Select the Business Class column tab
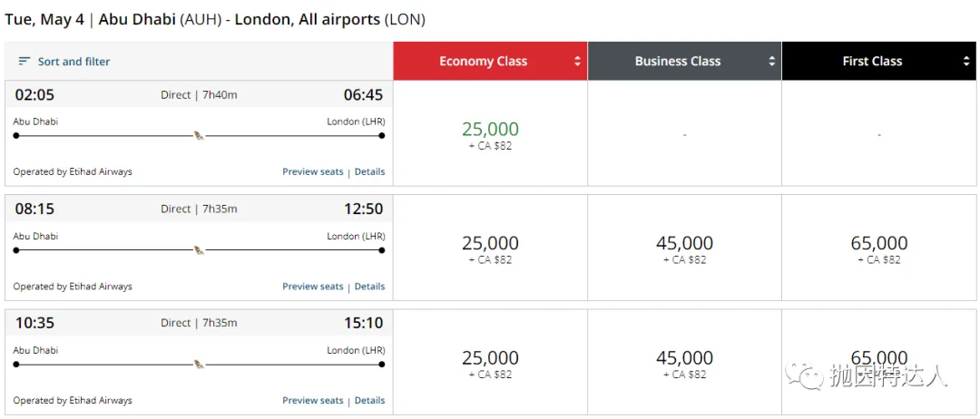This screenshot has height=419, width=980. point(677,62)
